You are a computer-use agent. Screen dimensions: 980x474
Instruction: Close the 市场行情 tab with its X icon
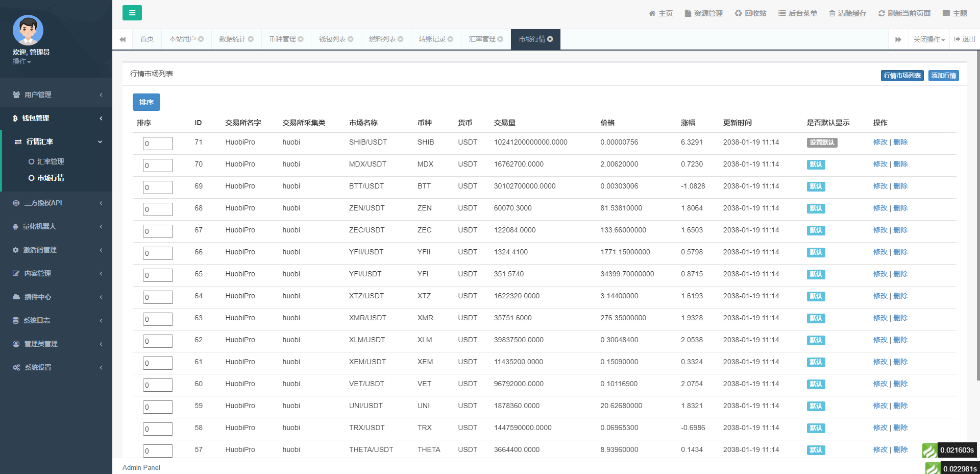click(550, 39)
